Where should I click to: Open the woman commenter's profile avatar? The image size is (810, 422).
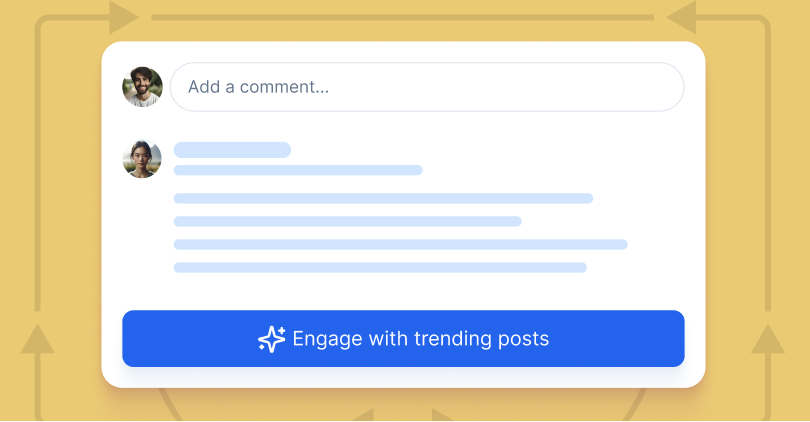coord(142,159)
